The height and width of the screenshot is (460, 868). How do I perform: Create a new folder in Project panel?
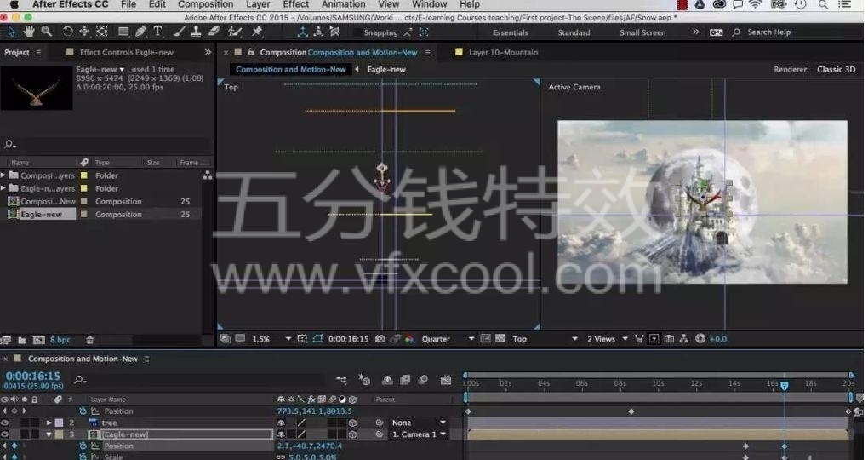(23, 340)
